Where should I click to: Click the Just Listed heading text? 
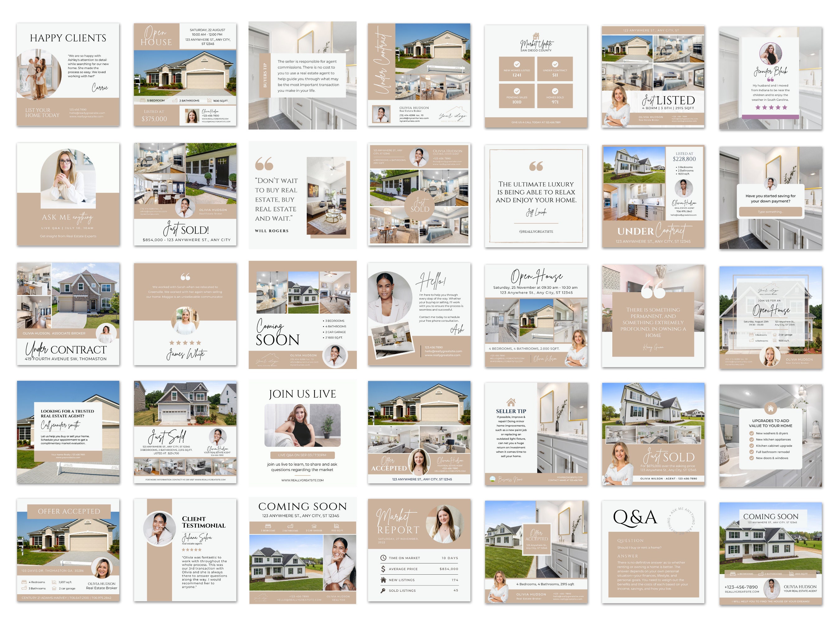click(x=668, y=100)
